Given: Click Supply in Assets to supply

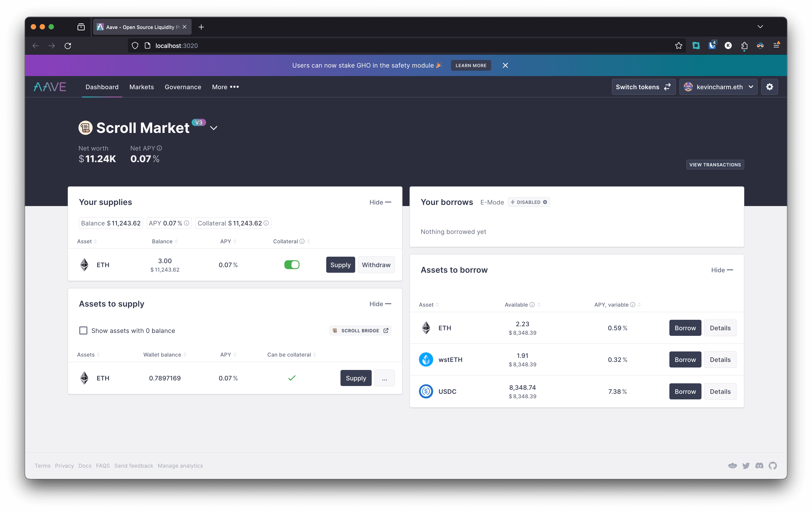Looking at the screenshot, I should click(x=356, y=378).
